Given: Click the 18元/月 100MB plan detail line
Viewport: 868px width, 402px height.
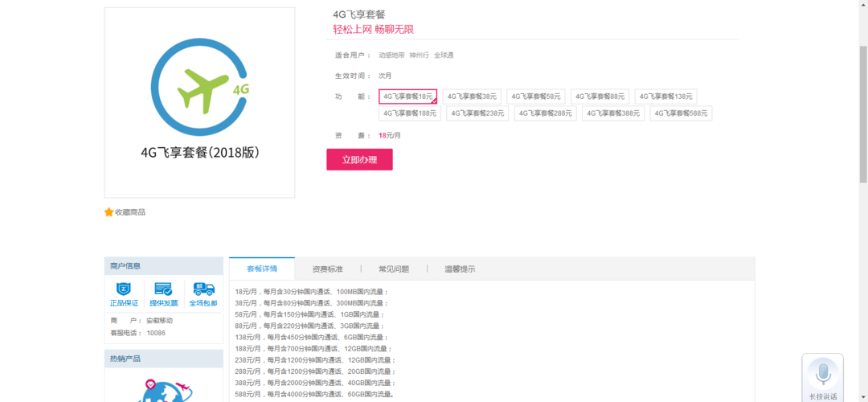Looking at the screenshot, I should click(312, 291).
